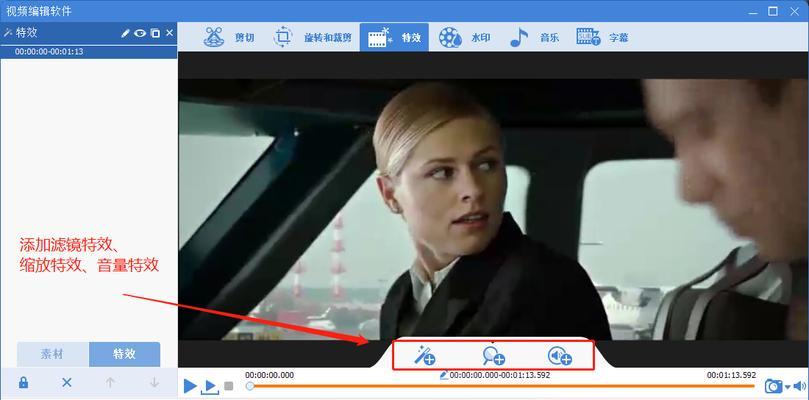
Task: Click the video preview frame
Action: 493,209
